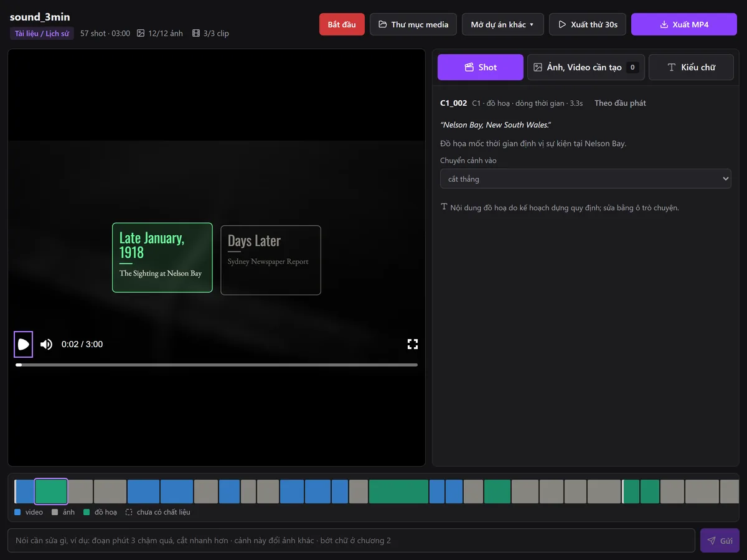Open Ảnh, Video cần tạo tab

[586, 67]
